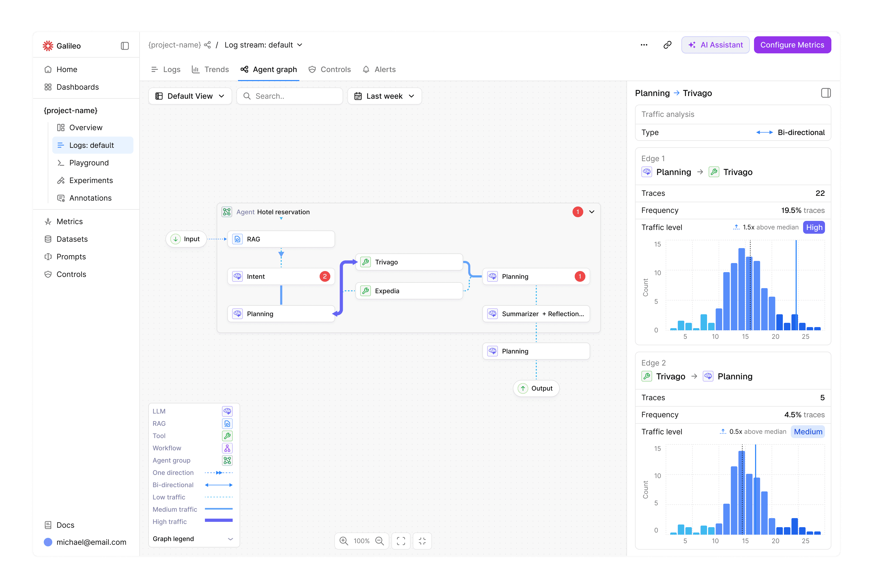The width and height of the screenshot is (873, 588).
Task: Click the collapse view icon in zoom bar
Action: (x=422, y=541)
